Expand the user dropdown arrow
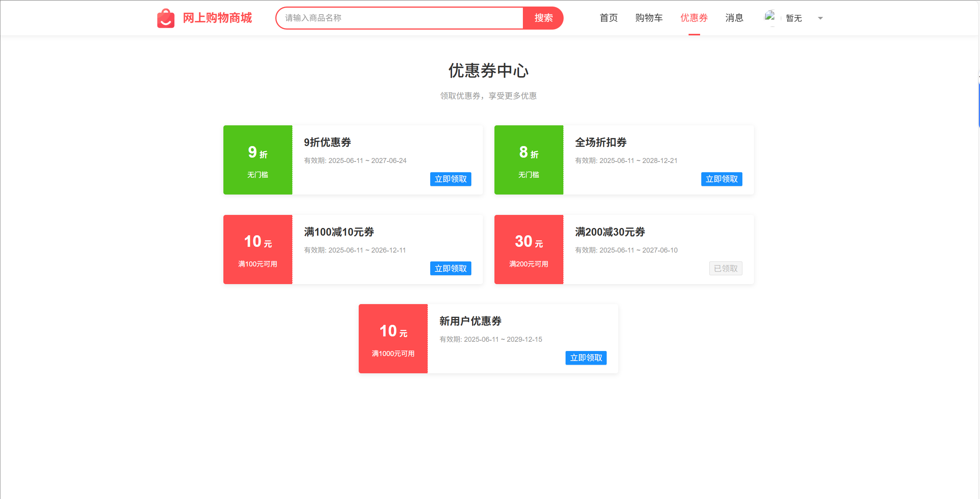Screen dimensions: 980x499 820,18
